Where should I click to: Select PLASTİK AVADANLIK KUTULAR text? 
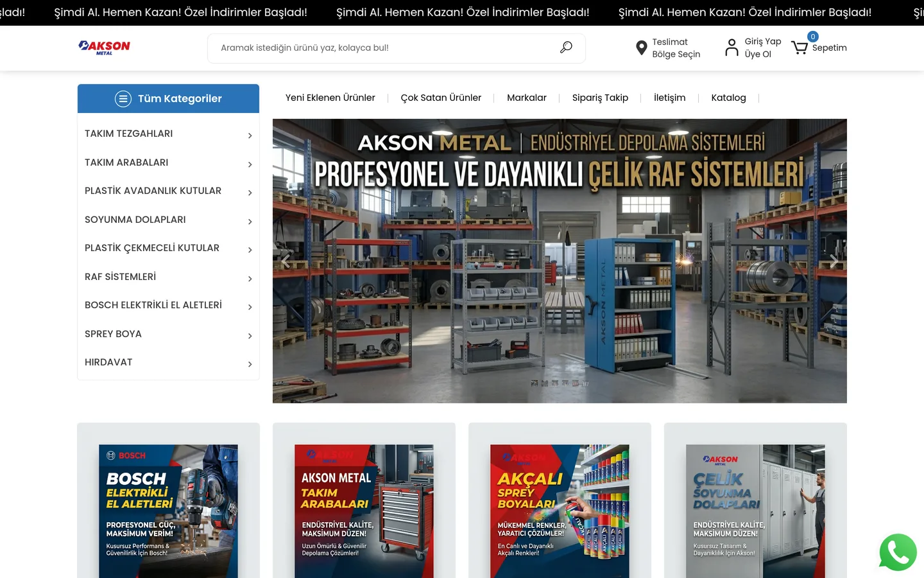(x=153, y=191)
